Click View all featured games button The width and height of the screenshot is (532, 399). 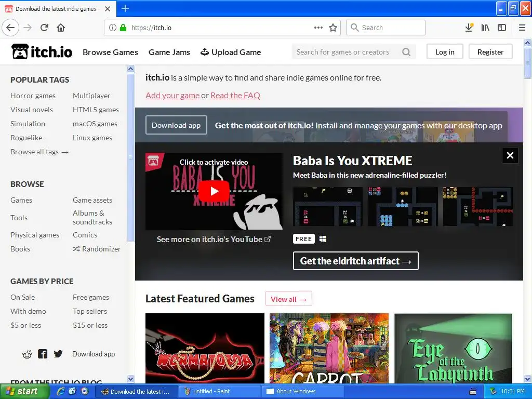pos(288,299)
